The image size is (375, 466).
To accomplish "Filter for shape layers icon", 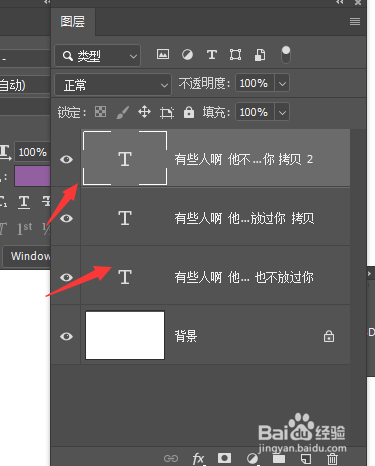I will [235, 54].
